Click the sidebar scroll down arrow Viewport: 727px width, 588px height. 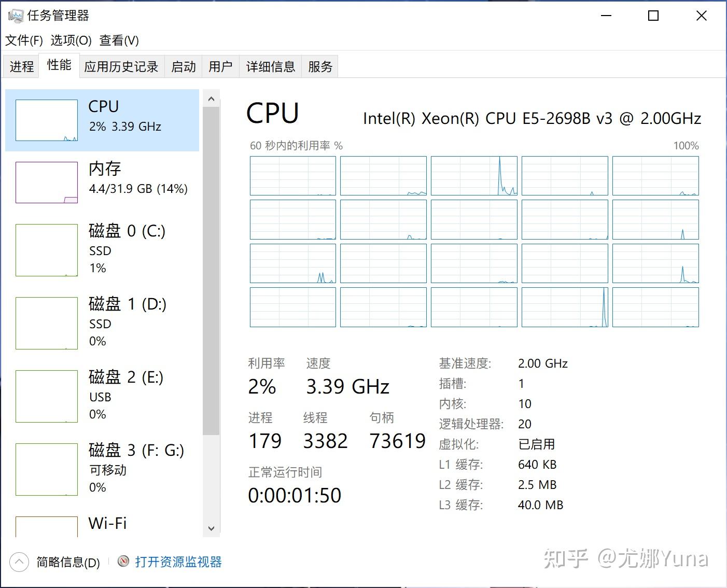(x=211, y=528)
